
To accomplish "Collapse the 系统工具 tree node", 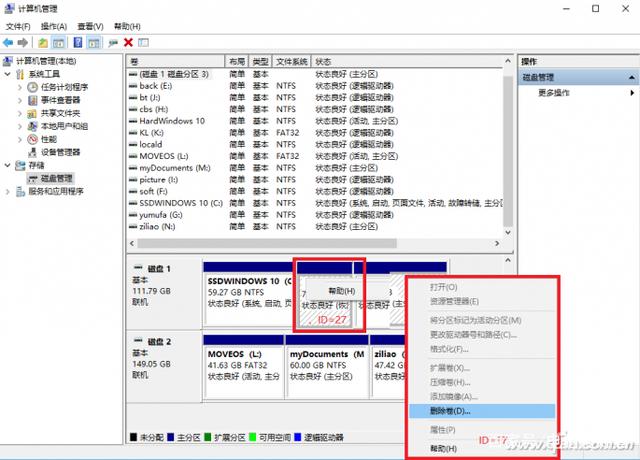I will [8, 74].
